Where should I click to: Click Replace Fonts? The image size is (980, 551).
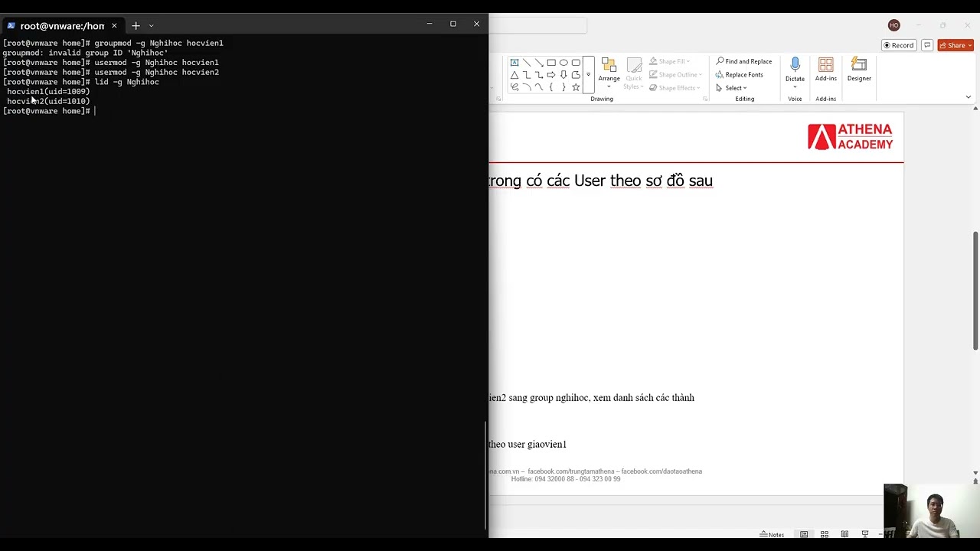pos(739,74)
